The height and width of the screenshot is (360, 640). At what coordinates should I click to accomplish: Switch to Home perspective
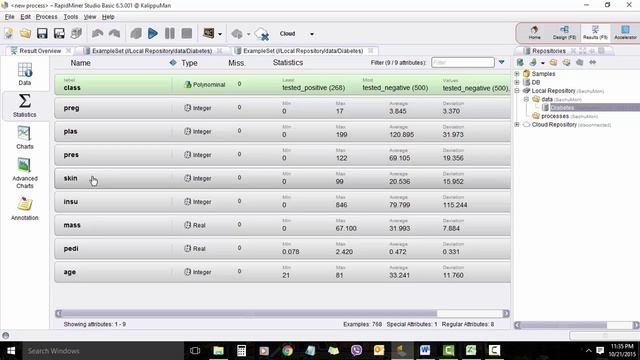tap(534, 33)
